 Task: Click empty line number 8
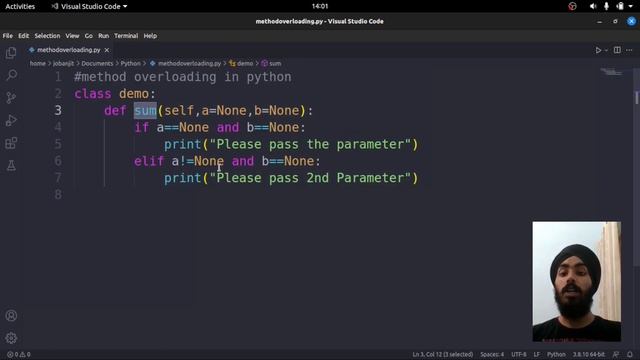point(58,194)
